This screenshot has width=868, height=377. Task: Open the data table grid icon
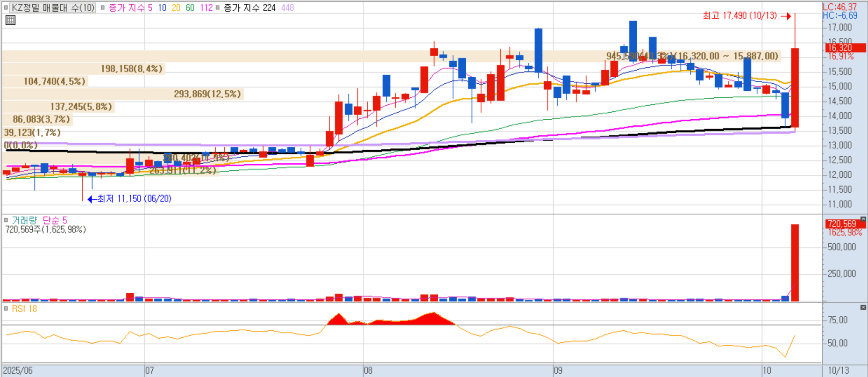coord(10,20)
